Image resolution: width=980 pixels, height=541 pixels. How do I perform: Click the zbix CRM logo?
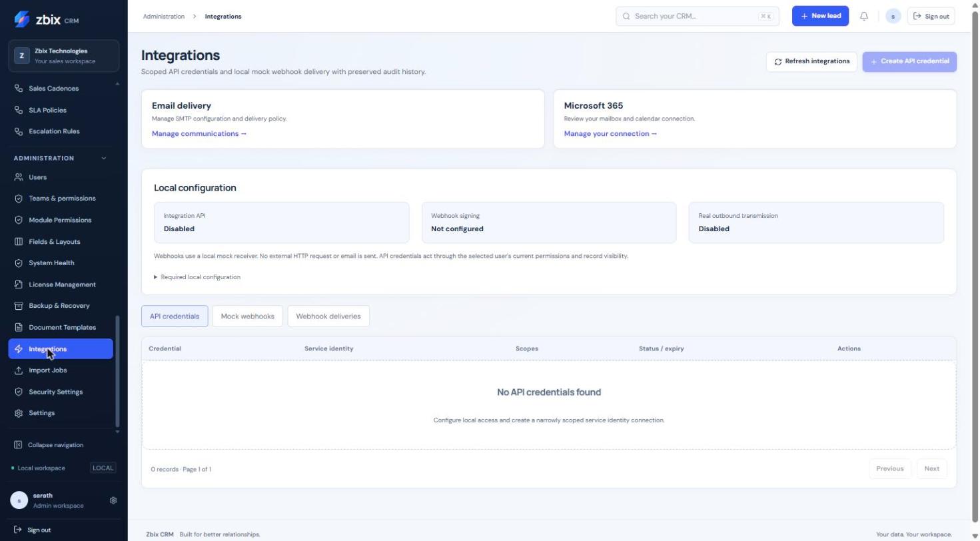point(47,19)
